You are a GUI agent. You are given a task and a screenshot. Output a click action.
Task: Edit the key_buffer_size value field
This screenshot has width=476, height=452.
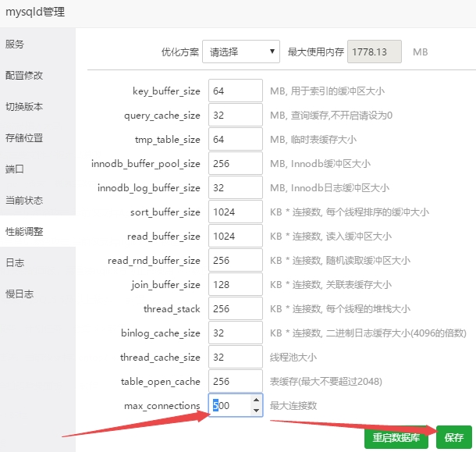[x=236, y=91]
